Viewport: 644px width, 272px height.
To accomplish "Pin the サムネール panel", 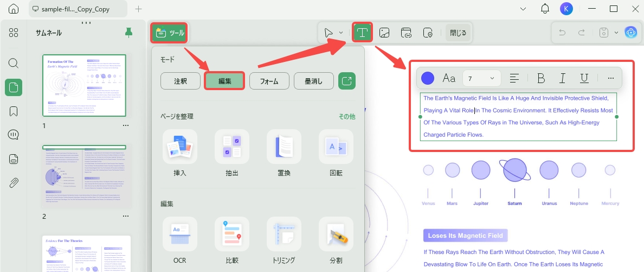I will click(x=129, y=33).
